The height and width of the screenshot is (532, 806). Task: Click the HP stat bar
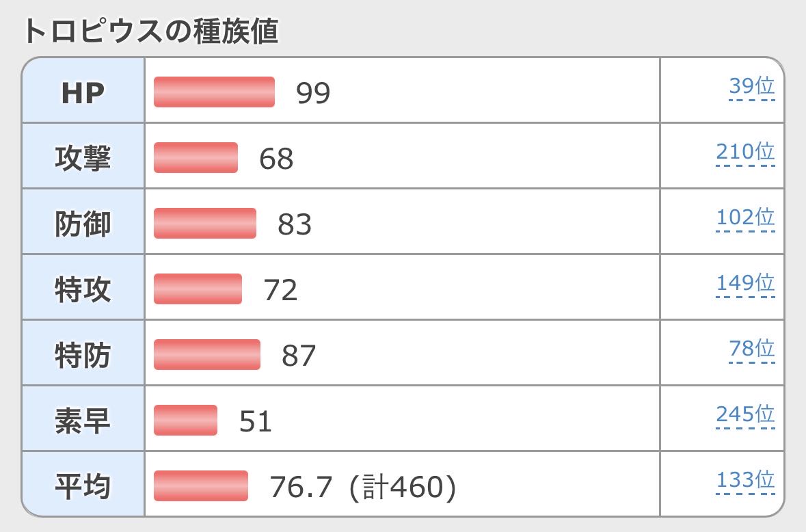pos(214,92)
